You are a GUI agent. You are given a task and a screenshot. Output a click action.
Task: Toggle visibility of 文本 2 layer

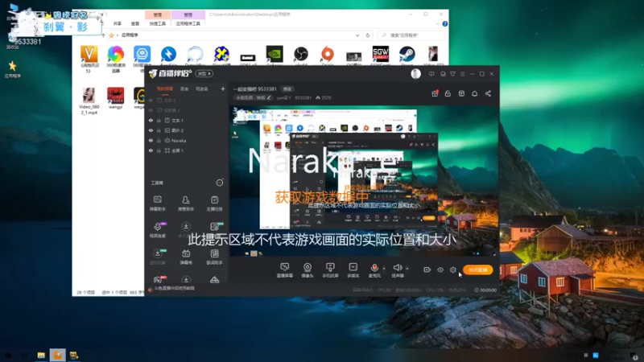pyautogui.click(x=151, y=100)
